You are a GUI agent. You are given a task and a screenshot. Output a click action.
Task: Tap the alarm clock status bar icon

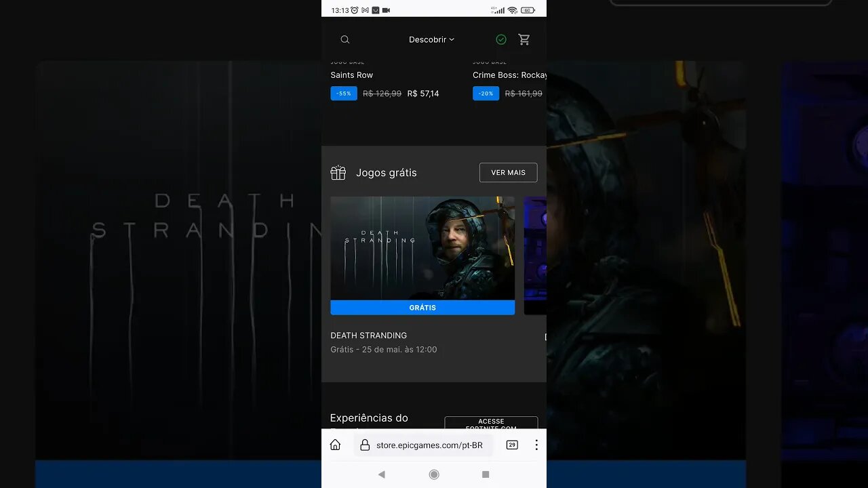354,10
